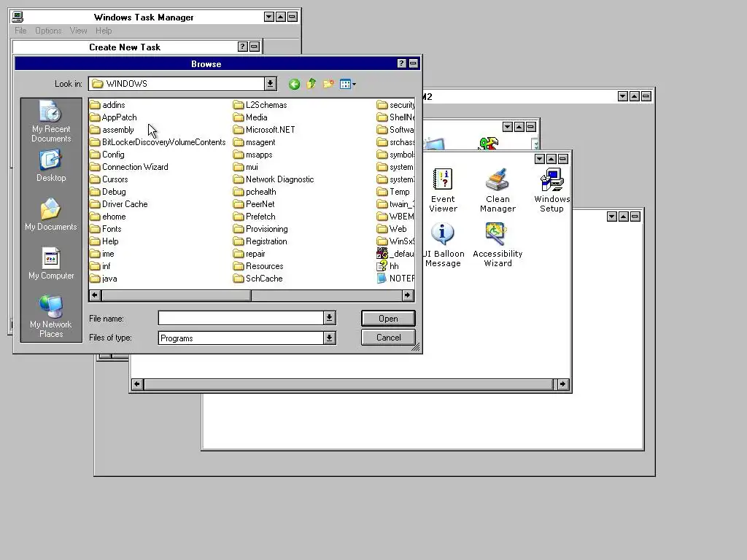747x560 pixels.
Task: Expand the File name dropdown arrow
Action: (x=329, y=318)
